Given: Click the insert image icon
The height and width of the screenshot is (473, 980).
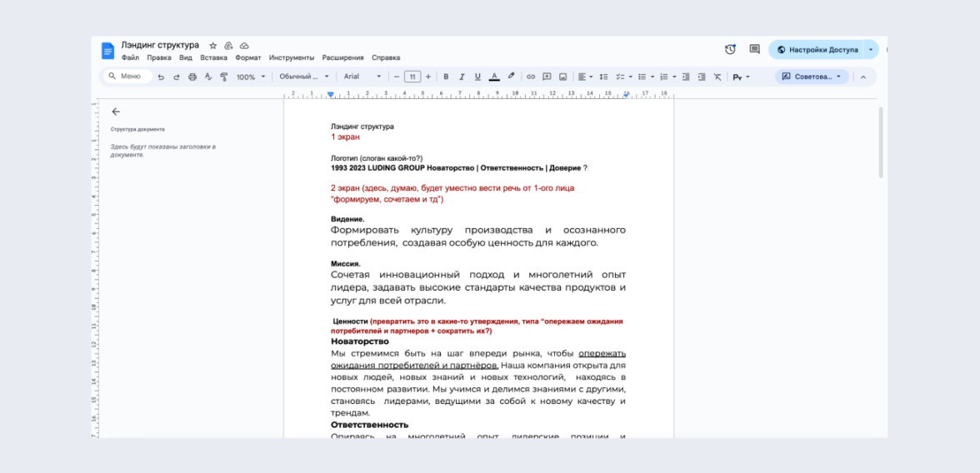Looking at the screenshot, I should 562,77.
